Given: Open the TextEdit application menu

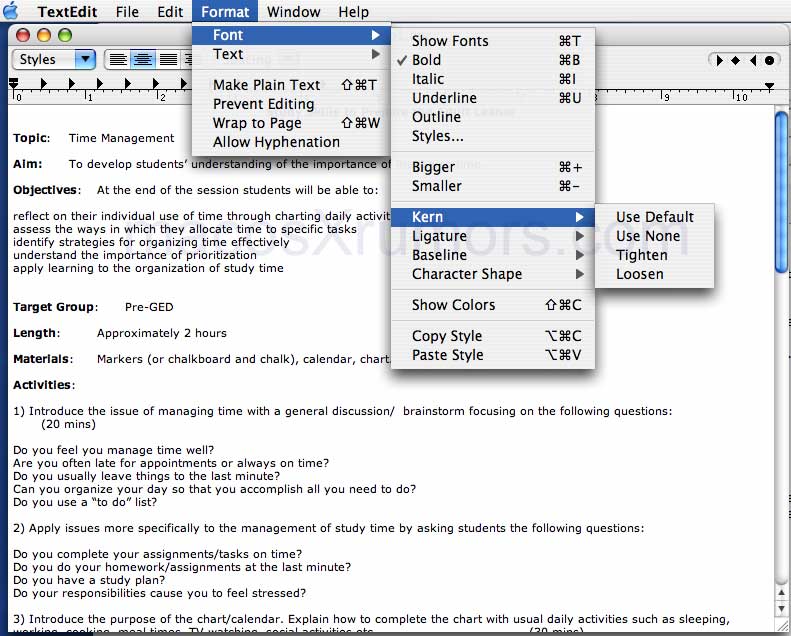Looking at the screenshot, I should [67, 12].
